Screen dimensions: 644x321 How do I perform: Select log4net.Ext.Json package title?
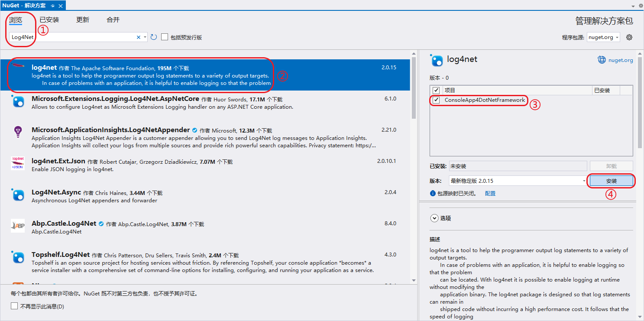(x=58, y=161)
